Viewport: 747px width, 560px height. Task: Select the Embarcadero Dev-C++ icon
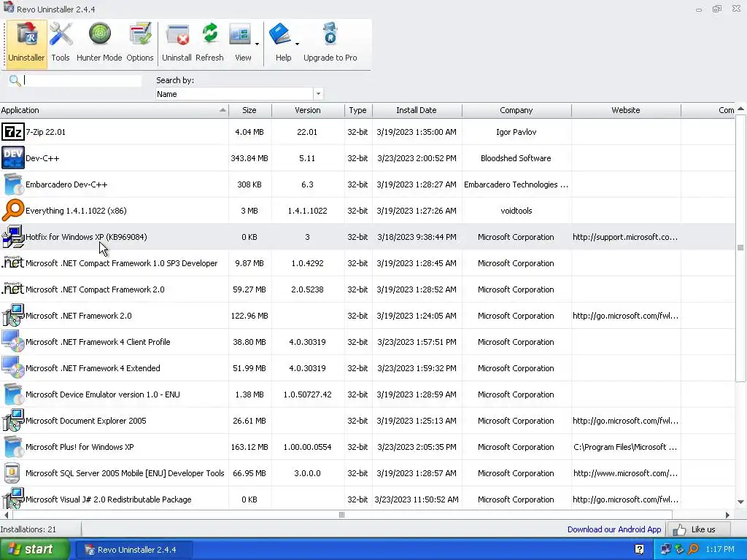13,184
